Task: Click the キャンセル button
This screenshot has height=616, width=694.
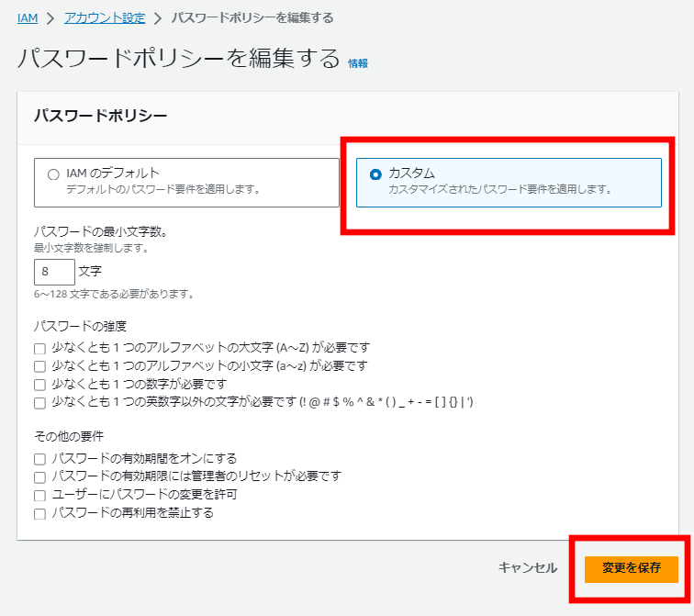Action: 528,567
